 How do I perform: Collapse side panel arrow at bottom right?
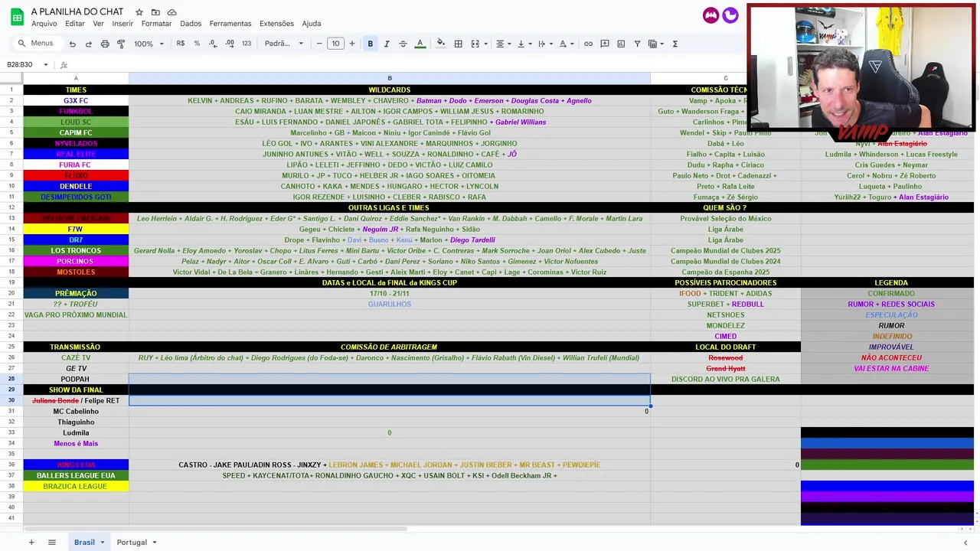[965, 543]
